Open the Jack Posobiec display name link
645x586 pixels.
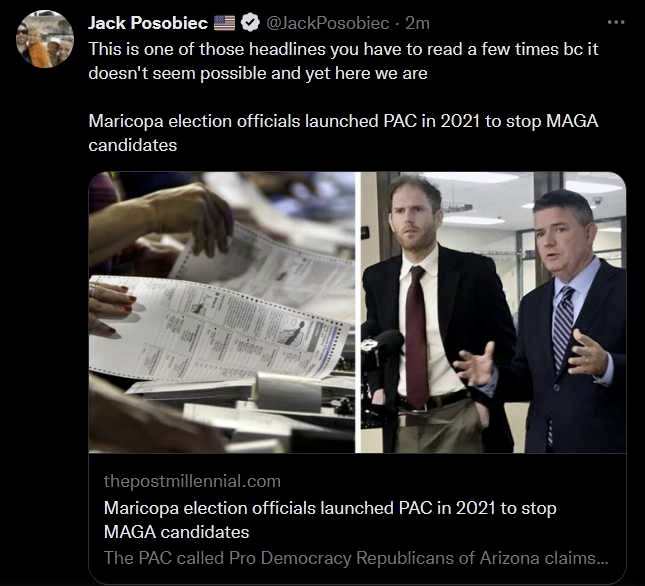click(148, 23)
